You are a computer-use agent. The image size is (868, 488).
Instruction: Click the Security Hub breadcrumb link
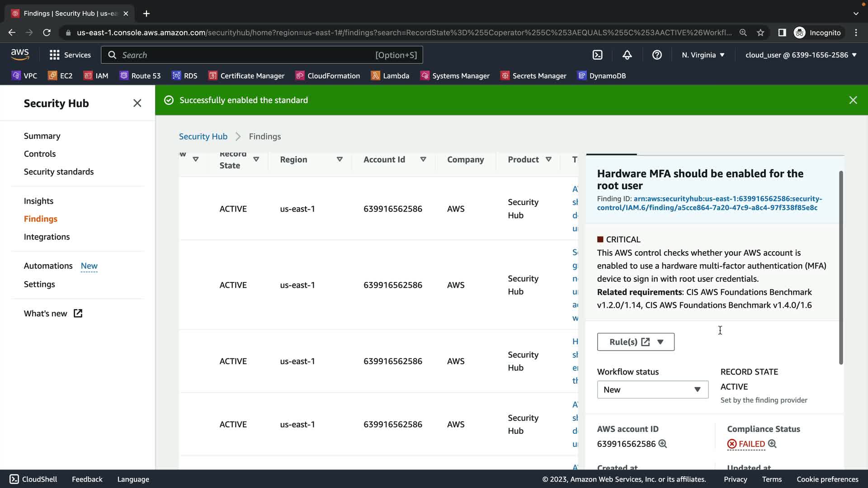203,136
